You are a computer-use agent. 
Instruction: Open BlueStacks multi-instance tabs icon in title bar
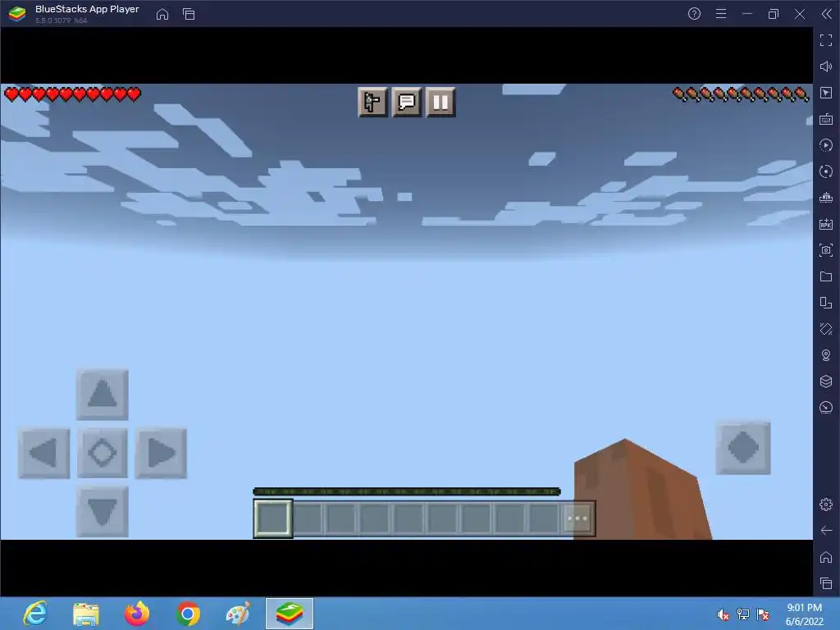click(x=189, y=14)
